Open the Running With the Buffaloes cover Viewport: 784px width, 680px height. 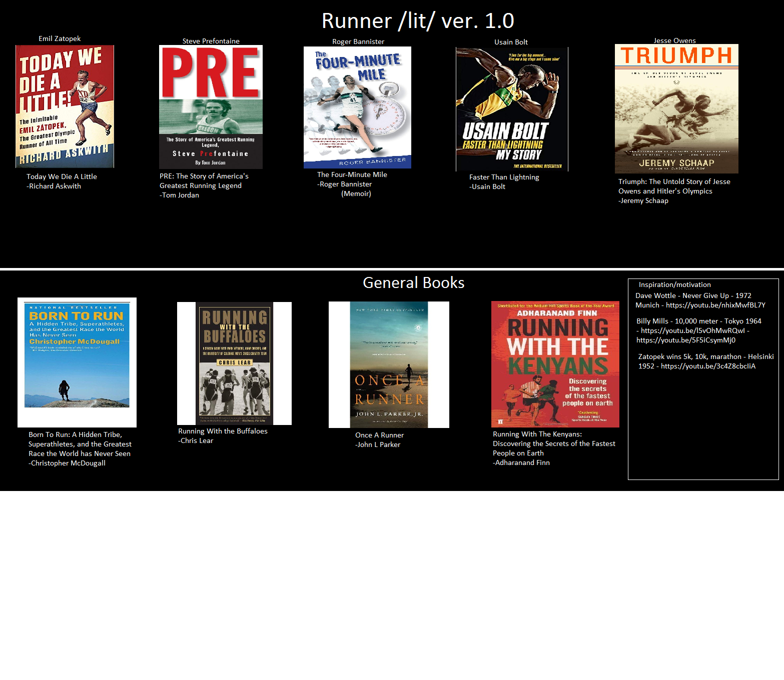(x=234, y=363)
